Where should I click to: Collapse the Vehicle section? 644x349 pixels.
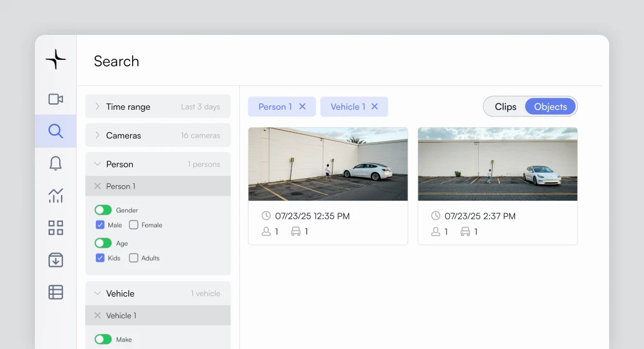(x=158, y=294)
